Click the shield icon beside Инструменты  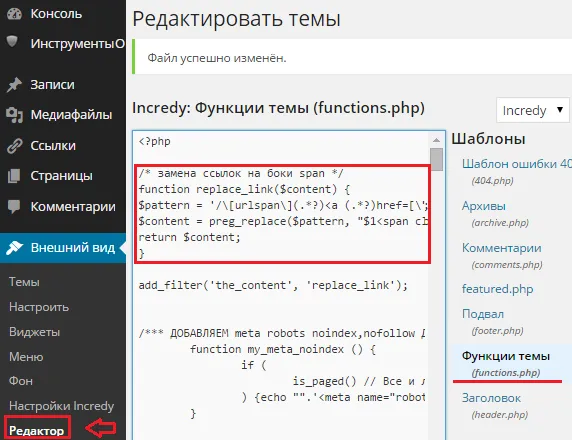pyautogui.click(x=12, y=42)
